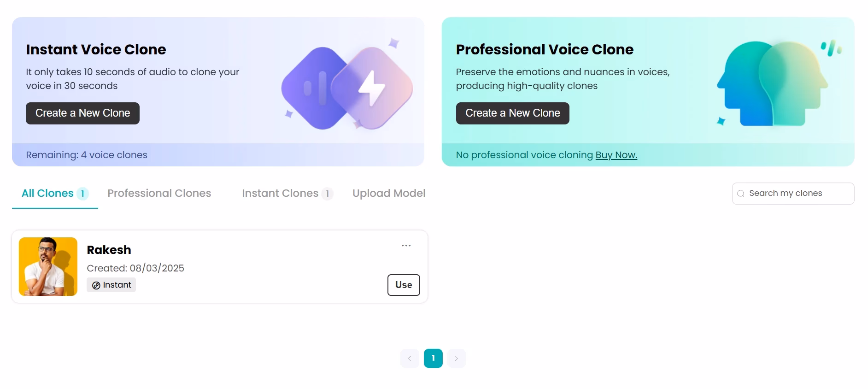
Task: Click the Rakesh clone name
Action: tap(109, 250)
